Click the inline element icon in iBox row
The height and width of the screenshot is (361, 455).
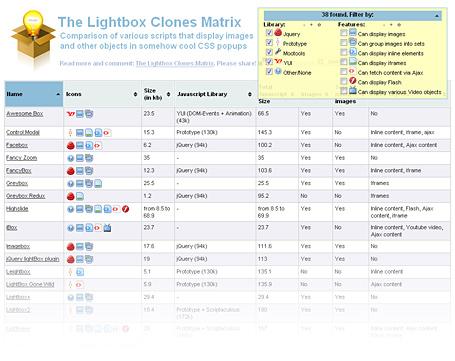point(89,228)
